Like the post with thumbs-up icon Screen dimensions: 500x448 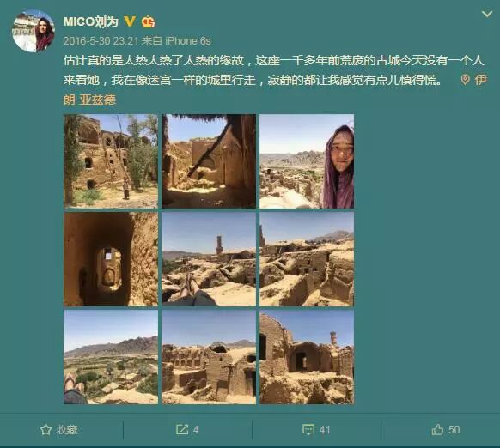[x=437, y=429]
